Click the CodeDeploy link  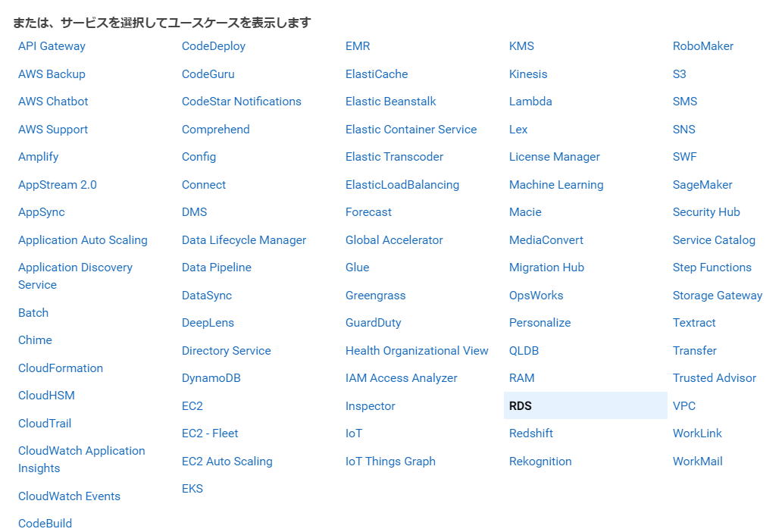[x=214, y=46]
